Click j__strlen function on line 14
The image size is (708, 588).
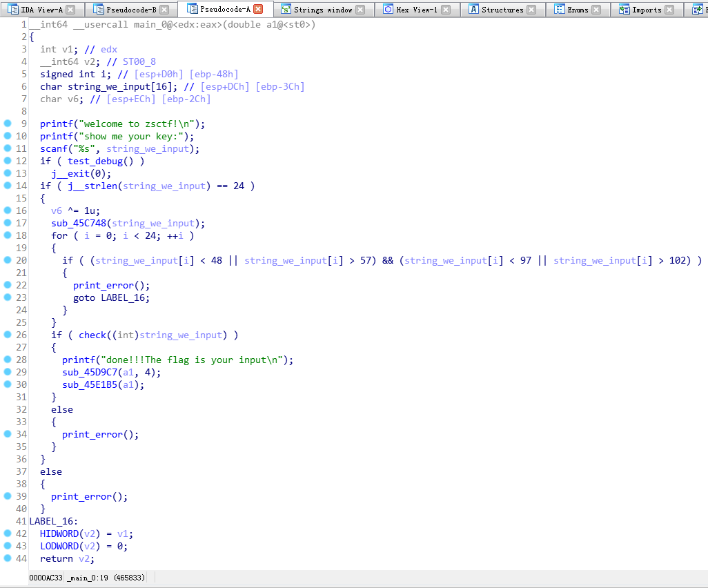pyautogui.click(x=92, y=186)
